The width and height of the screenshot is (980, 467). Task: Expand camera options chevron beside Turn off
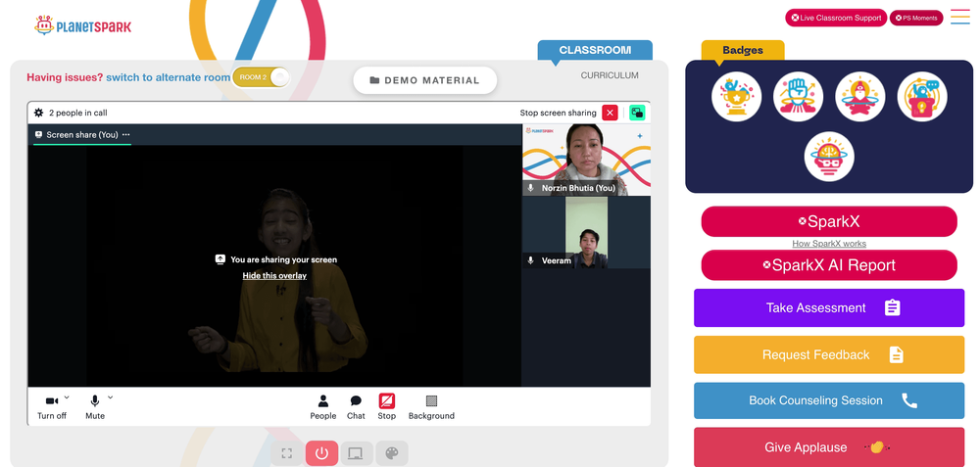pyautogui.click(x=67, y=397)
